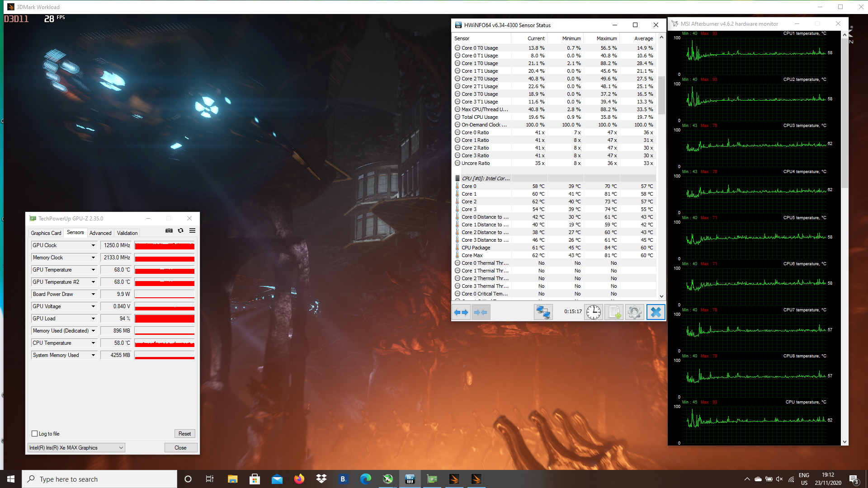Viewport: 868px width, 488px height.
Task: Open Firefox from the taskbar
Action: tap(299, 479)
